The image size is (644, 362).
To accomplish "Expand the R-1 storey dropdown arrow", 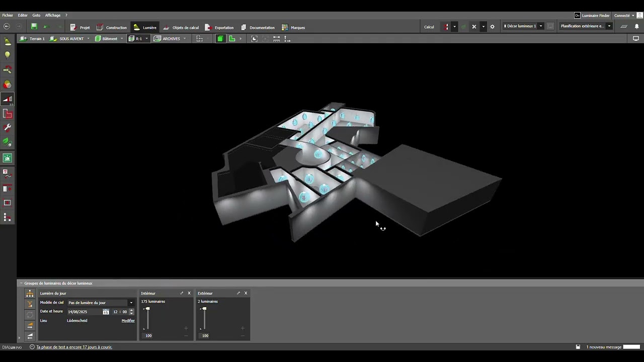I will point(146,39).
